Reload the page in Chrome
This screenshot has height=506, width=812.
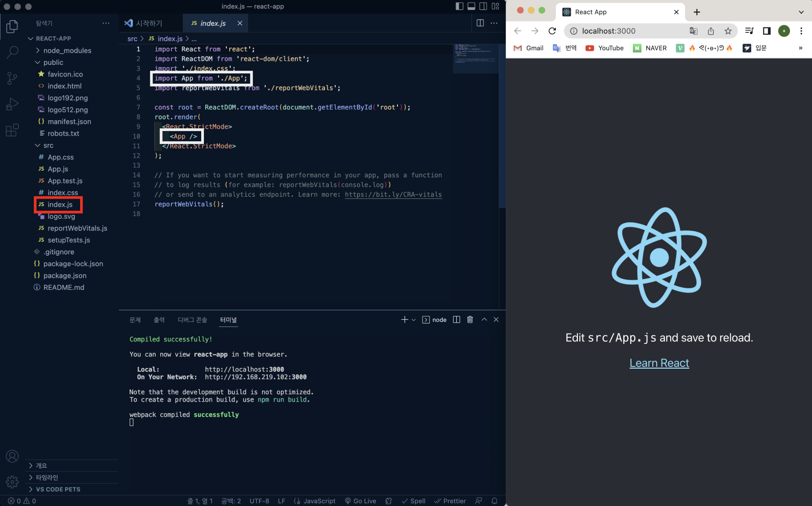click(552, 31)
